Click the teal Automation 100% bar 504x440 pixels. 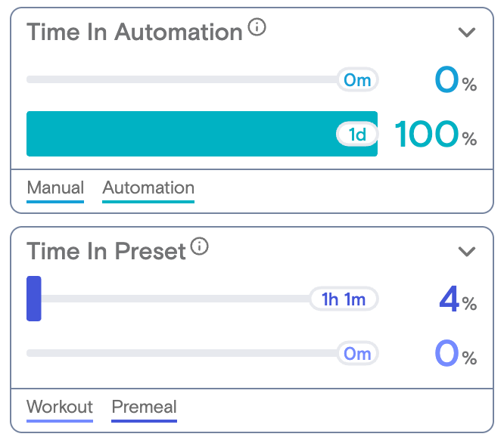click(x=202, y=134)
